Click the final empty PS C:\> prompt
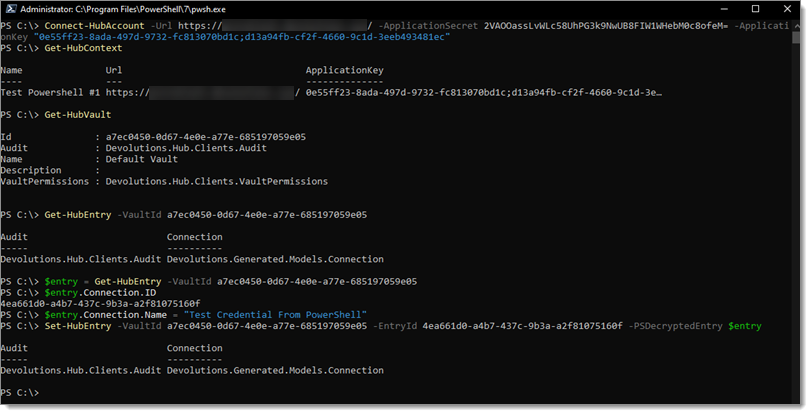The image size is (811, 415). tap(20, 392)
